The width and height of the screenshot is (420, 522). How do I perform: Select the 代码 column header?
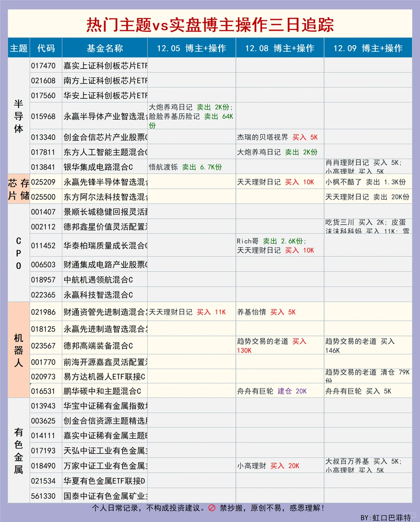coord(45,47)
